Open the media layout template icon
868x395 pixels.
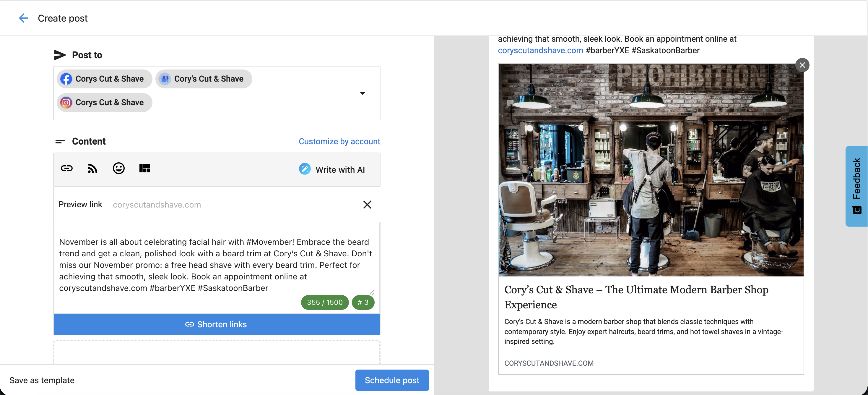[144, 168]
